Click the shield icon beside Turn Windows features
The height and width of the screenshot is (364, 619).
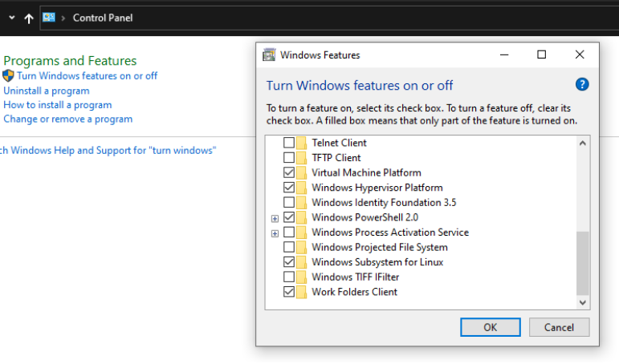click(x=9, y=76)
